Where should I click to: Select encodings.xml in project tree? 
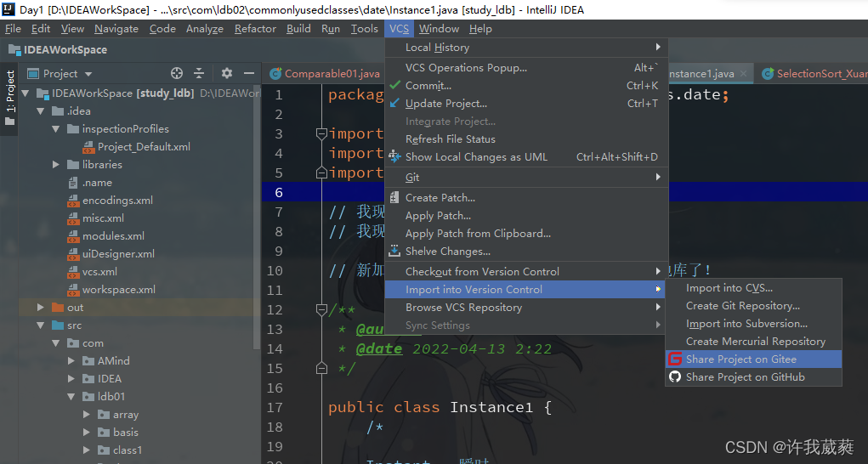pyautogui.click(x=117, y=201)
